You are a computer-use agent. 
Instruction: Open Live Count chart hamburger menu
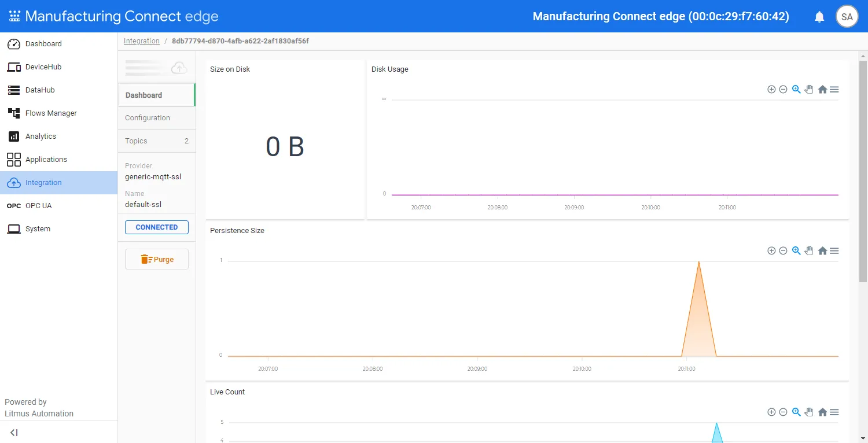[834, 412]
